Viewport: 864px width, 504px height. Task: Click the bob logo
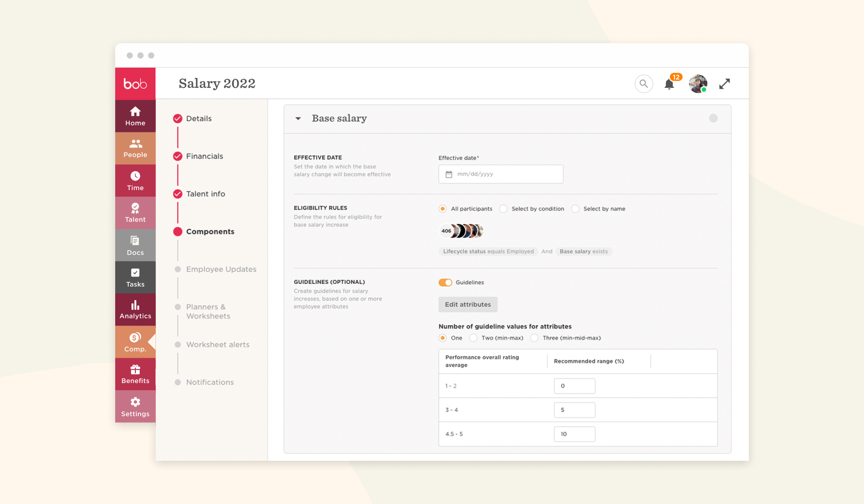(135, 84)
